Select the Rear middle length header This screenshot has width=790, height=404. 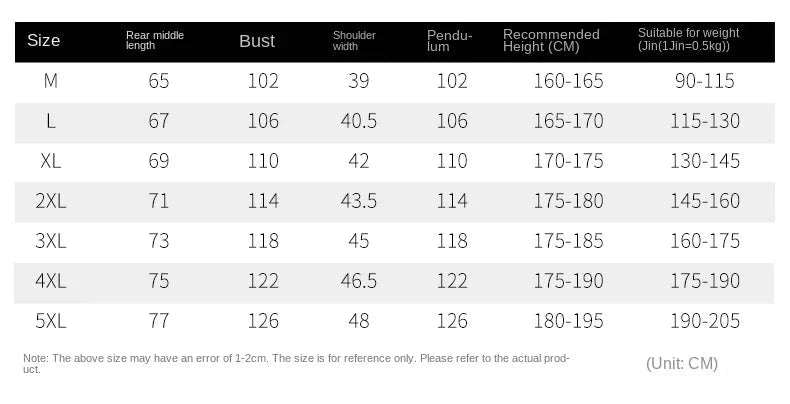155,41
